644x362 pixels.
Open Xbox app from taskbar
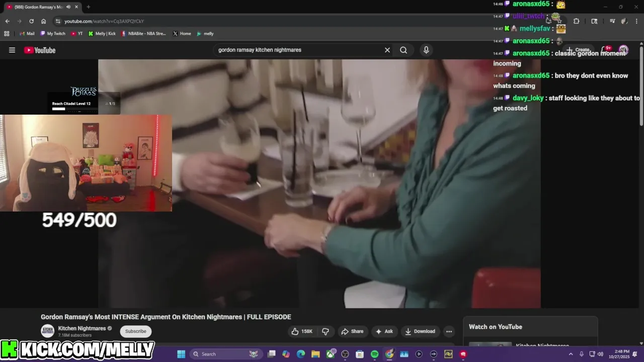(330, 354)
